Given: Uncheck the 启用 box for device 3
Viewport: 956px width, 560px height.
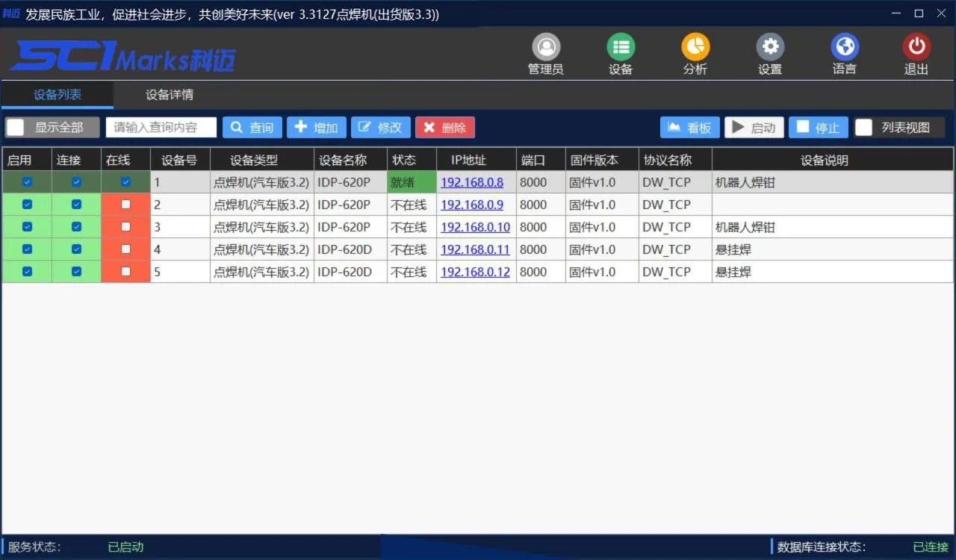Looking at the screenshot, I should 27,227.
